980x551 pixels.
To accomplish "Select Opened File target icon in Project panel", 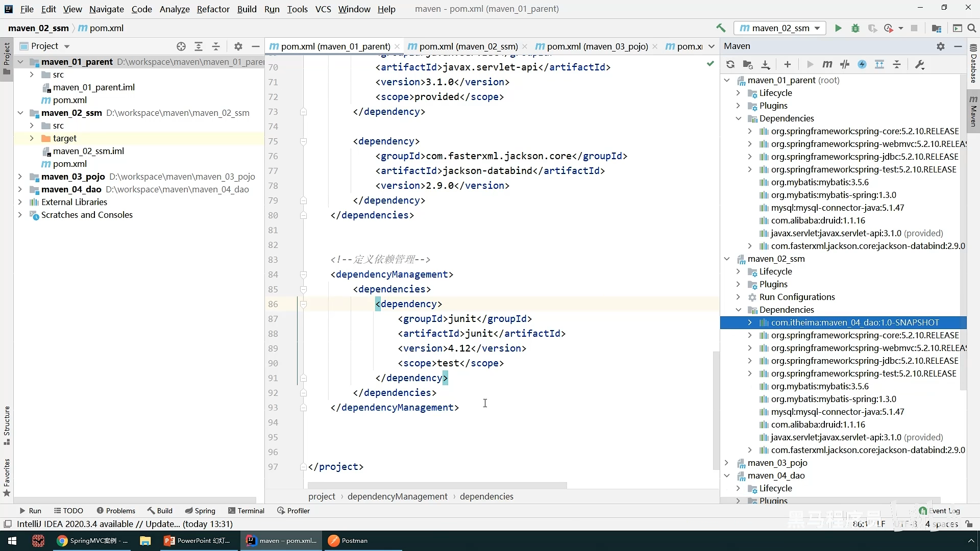I will (x=181, y=46).
